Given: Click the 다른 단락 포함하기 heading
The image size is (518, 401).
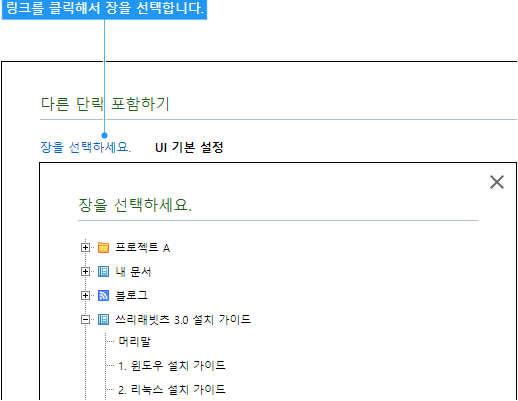Looking at the screenshot, I should point(105,104).
